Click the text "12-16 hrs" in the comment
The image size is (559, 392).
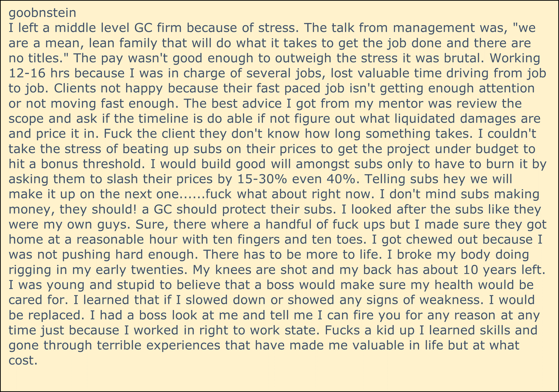pyautogui.click(x=39, y=73)
